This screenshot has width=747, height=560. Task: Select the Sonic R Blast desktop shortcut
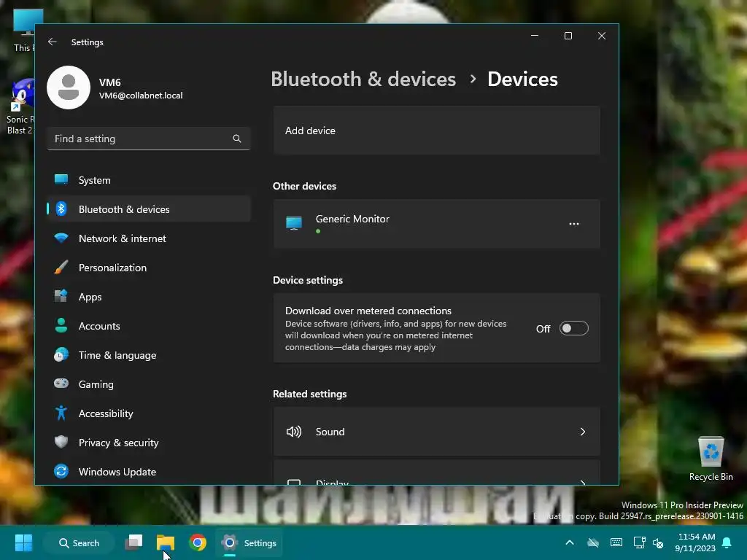(20, 106)
